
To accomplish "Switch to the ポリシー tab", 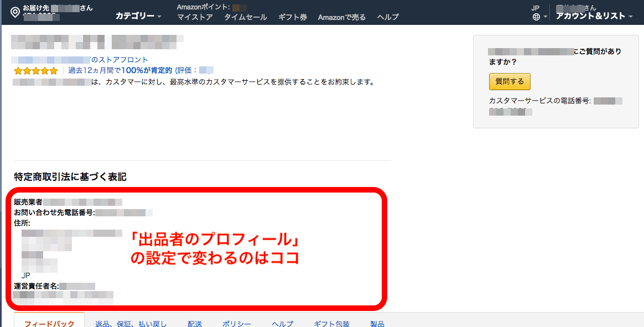I will pos(237,323).
